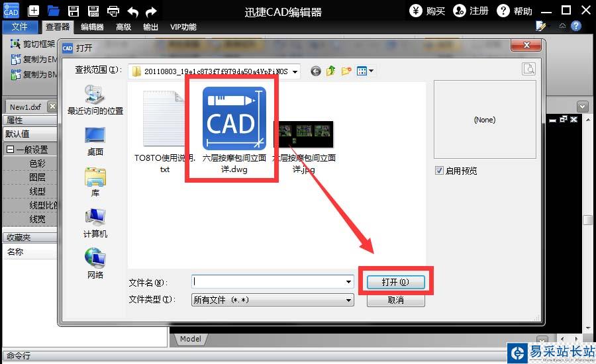Go to 计算机 in the sidebar
Viewport: 596px width, 364px height.
[95, 223]
